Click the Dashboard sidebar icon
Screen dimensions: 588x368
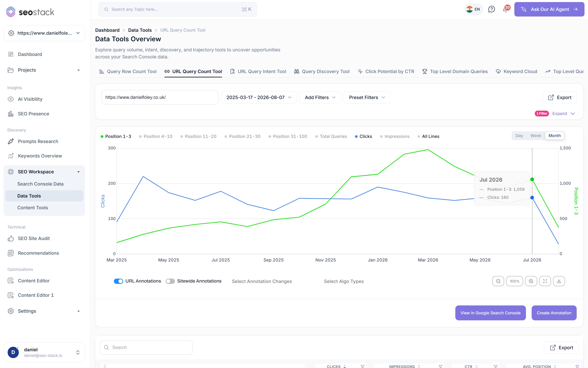pyautogui.click(x=11, y=54)
